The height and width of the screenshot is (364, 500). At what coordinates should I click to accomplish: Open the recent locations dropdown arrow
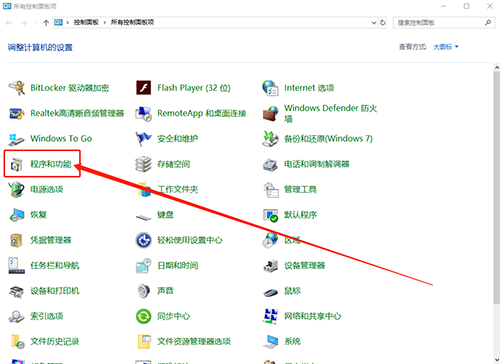tap(36, 23)
